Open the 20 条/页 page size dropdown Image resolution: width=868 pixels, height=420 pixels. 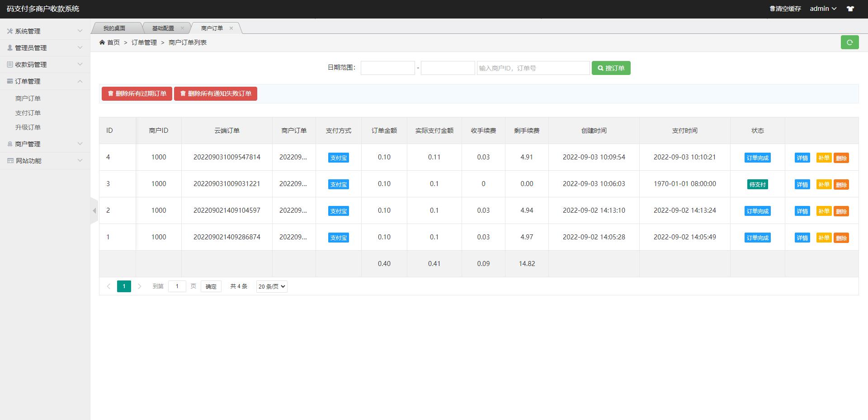[x=272, y=286]
